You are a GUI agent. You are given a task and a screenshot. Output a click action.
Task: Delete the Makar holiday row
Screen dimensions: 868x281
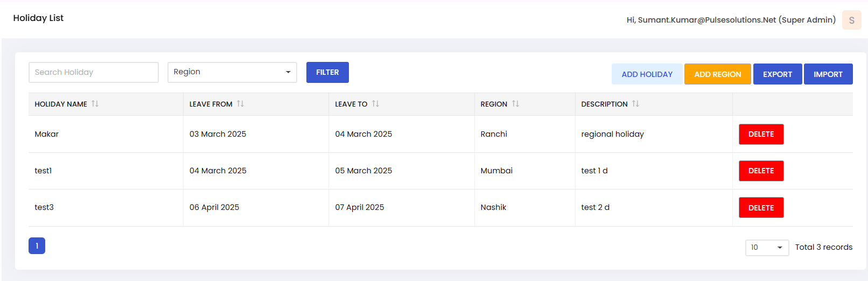click(x=761, y=135)
